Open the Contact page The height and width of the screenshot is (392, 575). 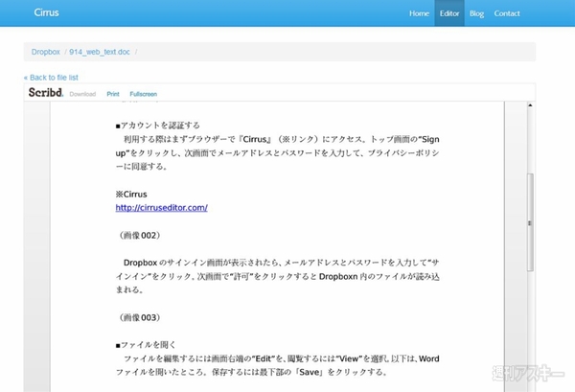[x=507, y=13]
